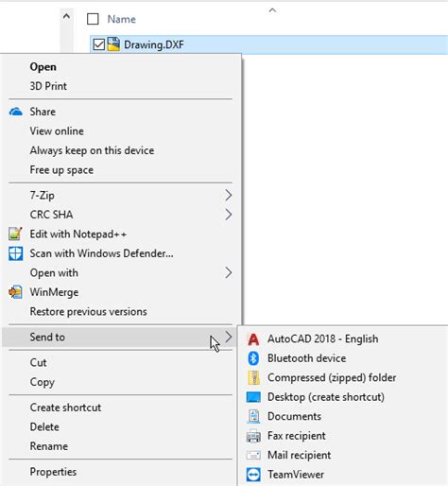Click the scrollbar up arrow

[x=66, y=16]
